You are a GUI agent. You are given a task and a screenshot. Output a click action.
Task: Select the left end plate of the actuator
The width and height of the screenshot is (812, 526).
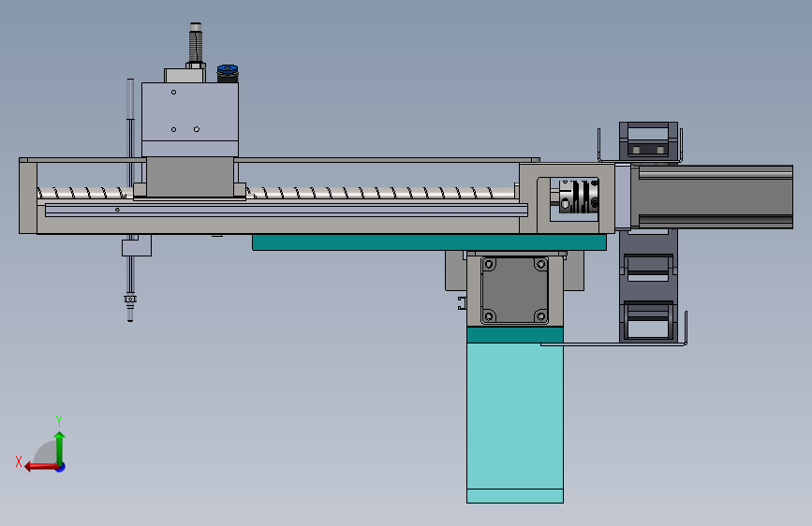(x=28, y=197)
